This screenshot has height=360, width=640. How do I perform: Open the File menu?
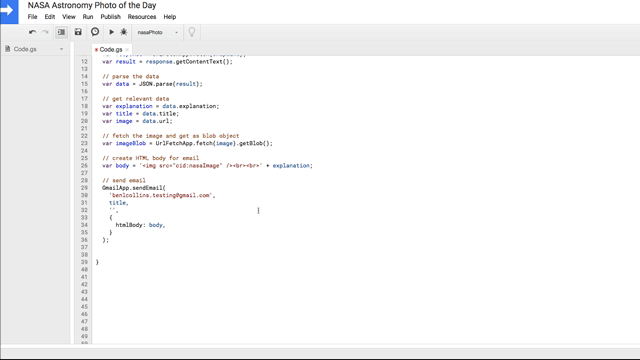32,17
